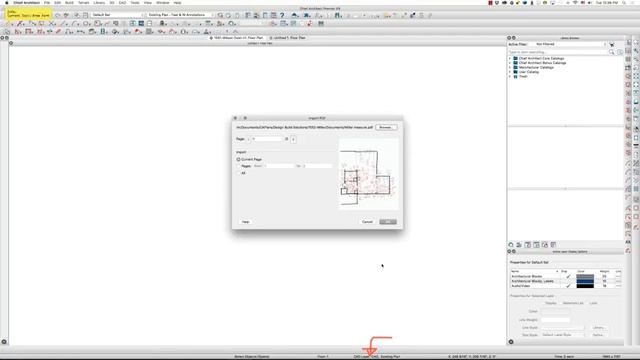This screenshot has height=360, width=640.
Task: Open the Window menu
Action: pos(162,2)
